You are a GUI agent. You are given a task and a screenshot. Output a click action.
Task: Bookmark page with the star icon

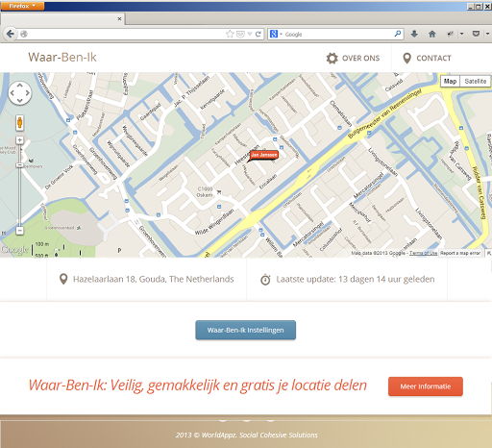coord(230,34)
